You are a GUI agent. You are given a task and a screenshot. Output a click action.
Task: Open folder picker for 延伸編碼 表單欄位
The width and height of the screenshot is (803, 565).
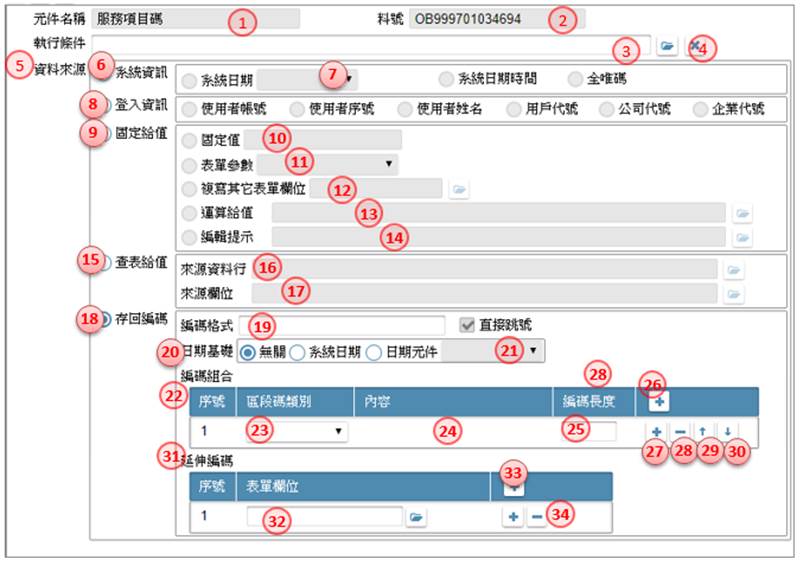[416, 517]
